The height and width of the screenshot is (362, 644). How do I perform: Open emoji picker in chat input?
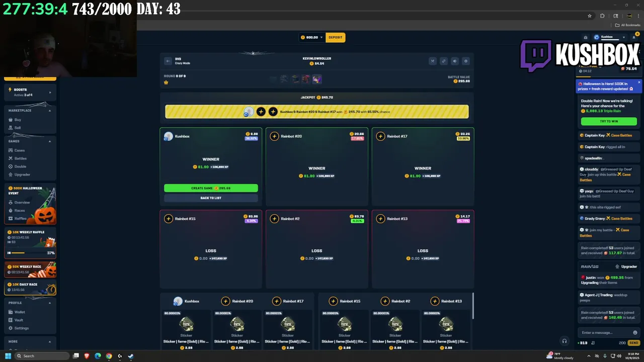tap(635, 332)
